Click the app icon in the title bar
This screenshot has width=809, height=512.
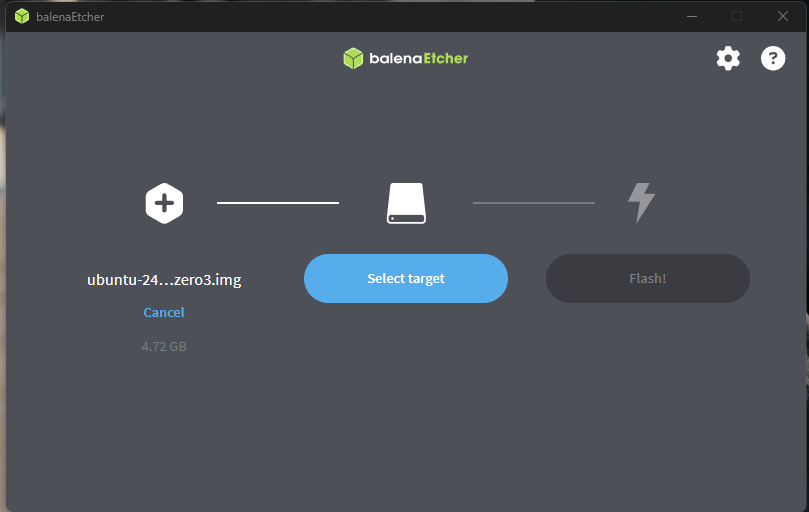pos(22,16)
